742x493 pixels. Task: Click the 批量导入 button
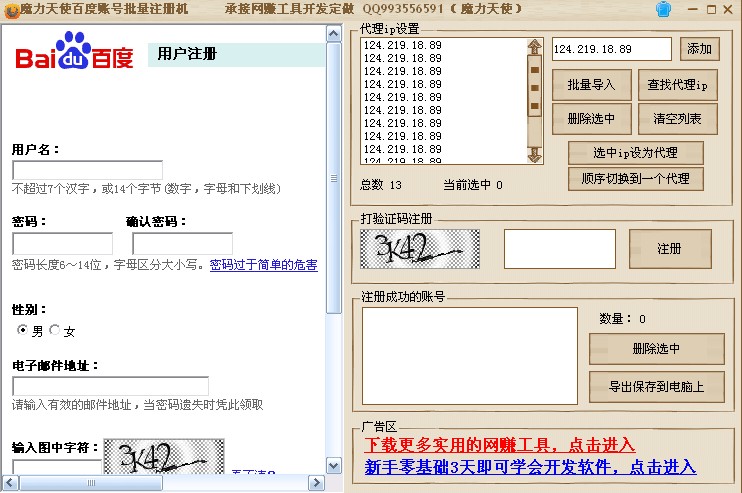[592, 85]
